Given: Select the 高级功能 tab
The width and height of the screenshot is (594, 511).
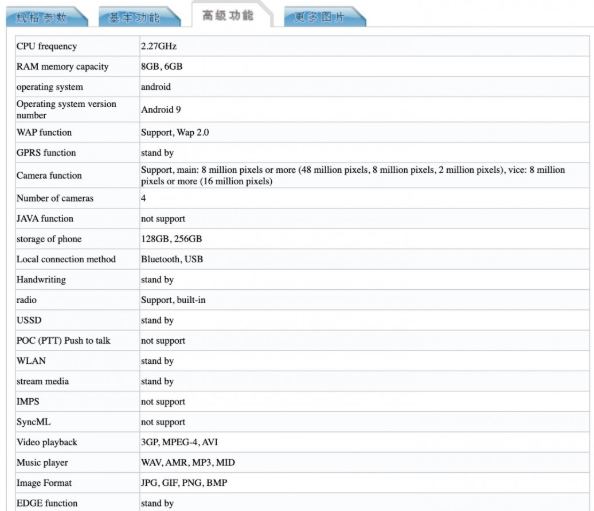Looking at the screenshot, I should click(x=231, y=15).
